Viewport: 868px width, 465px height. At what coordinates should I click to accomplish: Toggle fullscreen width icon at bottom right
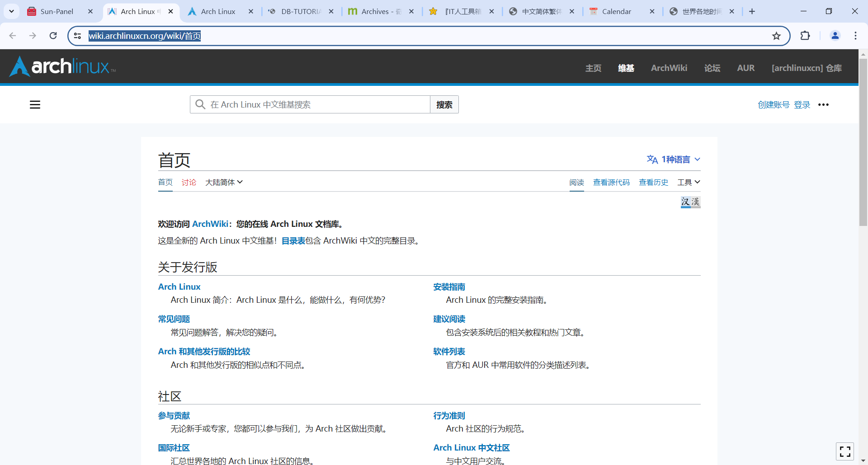pos(845,451)
